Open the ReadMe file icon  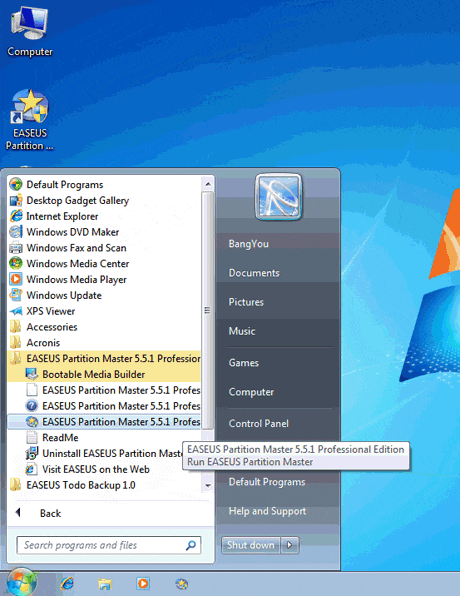tap(32, 437)
